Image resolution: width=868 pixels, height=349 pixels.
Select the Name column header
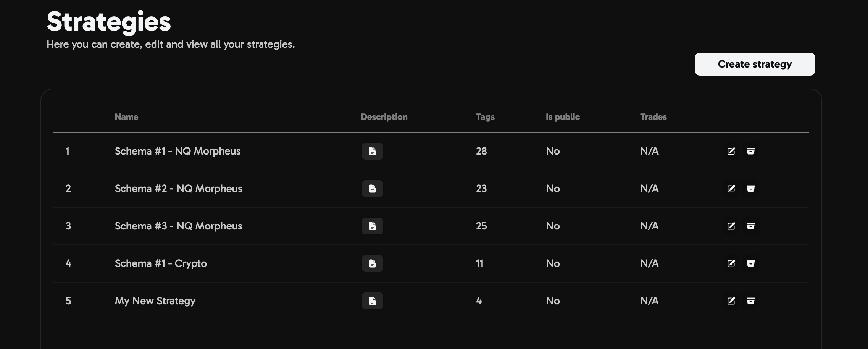(126, 117)
